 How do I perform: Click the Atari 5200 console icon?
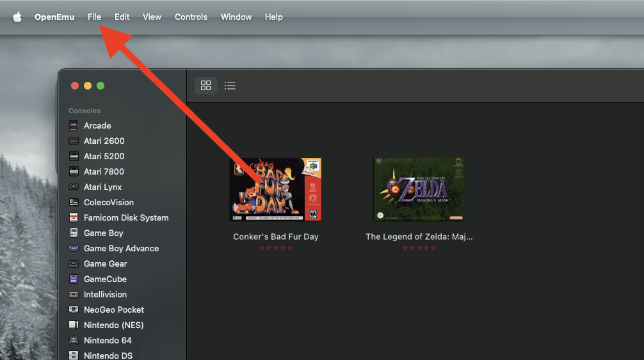74,156
